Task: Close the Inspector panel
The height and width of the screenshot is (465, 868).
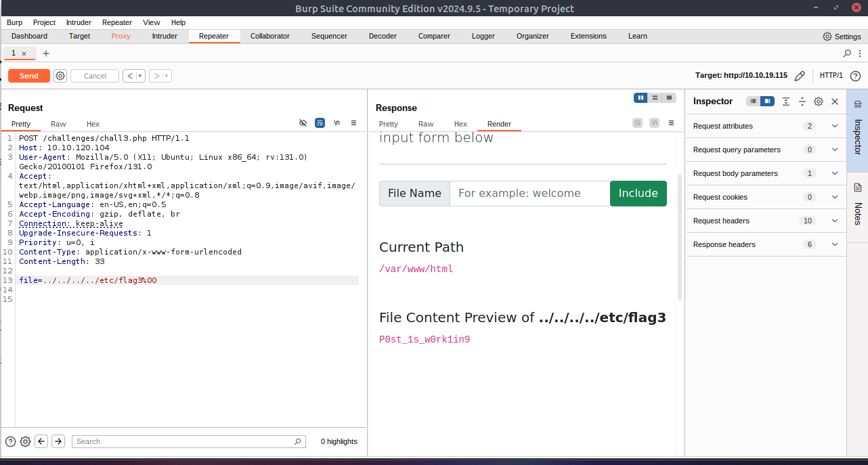Action: pos(835,101)
